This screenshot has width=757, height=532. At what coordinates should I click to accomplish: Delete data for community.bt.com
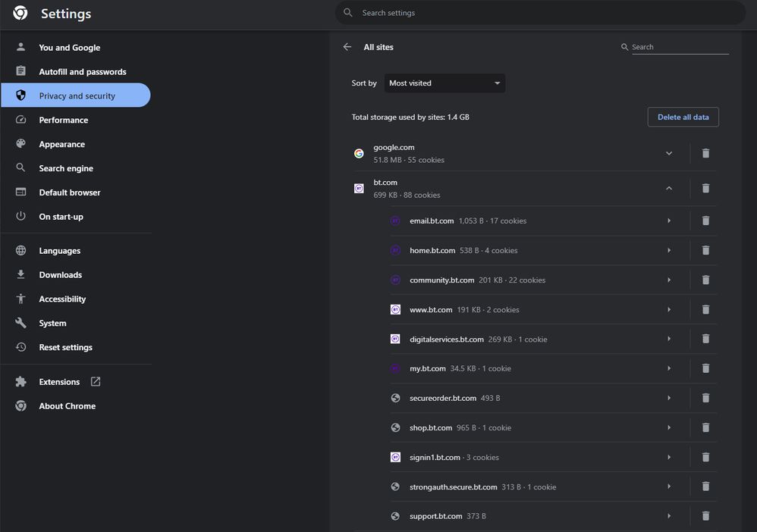coord(705,279)
